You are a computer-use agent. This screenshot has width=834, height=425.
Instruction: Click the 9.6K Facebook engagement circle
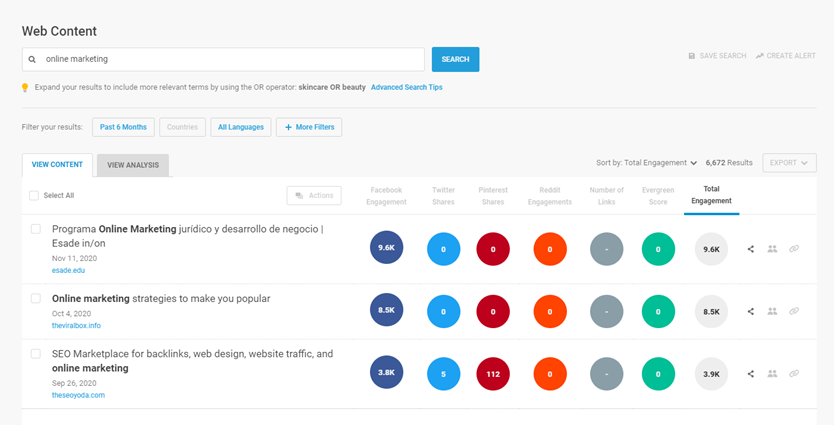tap(386, 249)
